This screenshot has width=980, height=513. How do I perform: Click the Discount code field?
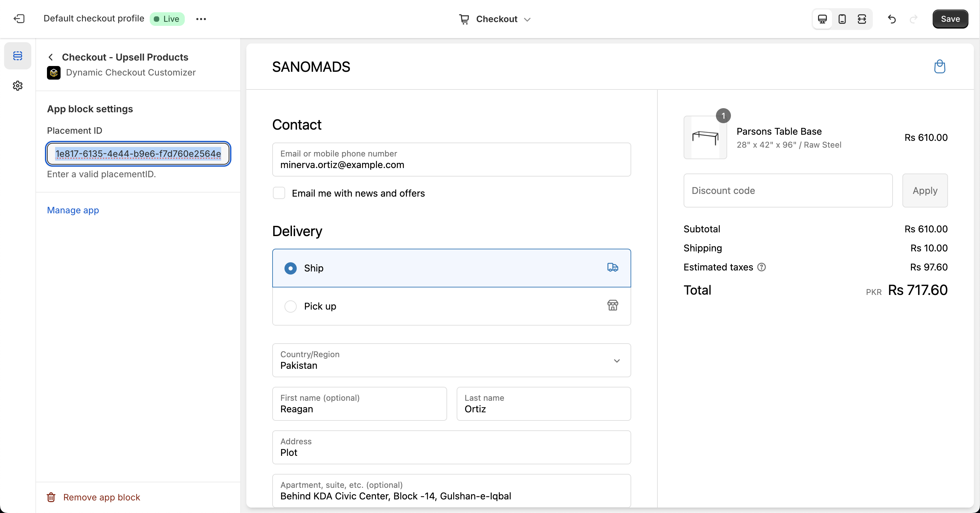point(788,191)
